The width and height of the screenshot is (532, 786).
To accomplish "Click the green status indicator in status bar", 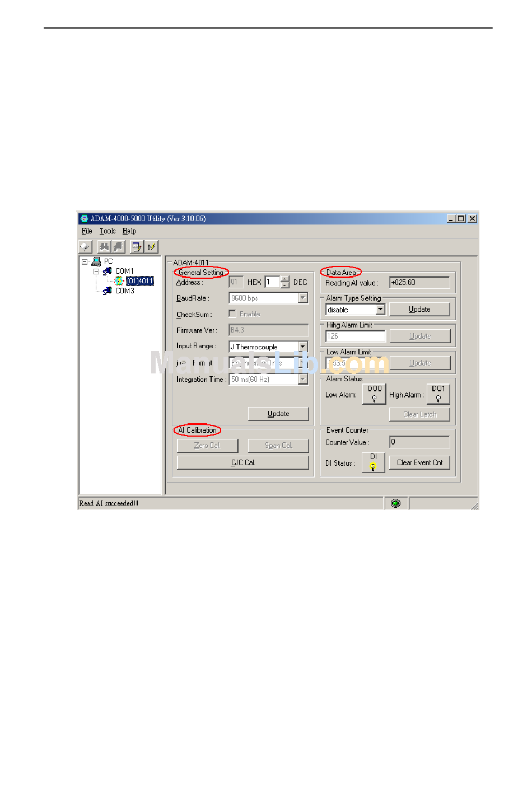I will (396, 503).
